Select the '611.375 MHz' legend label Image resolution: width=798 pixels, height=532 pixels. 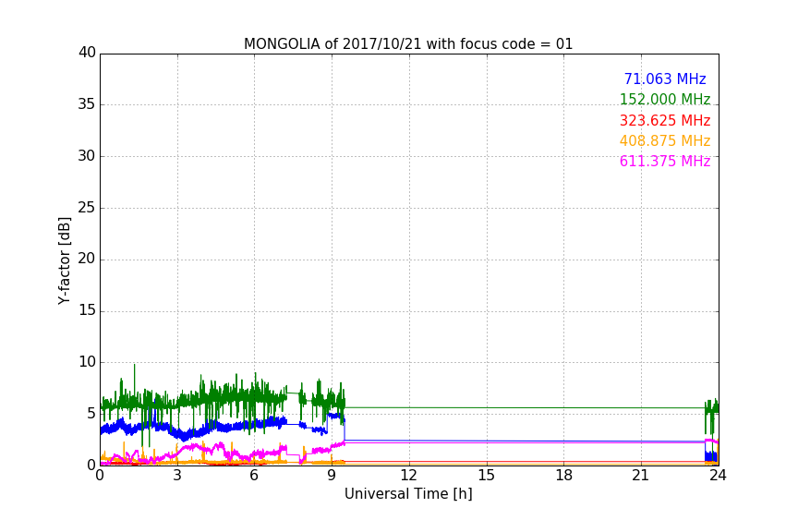pyautogui.click(x=665, y=161)
